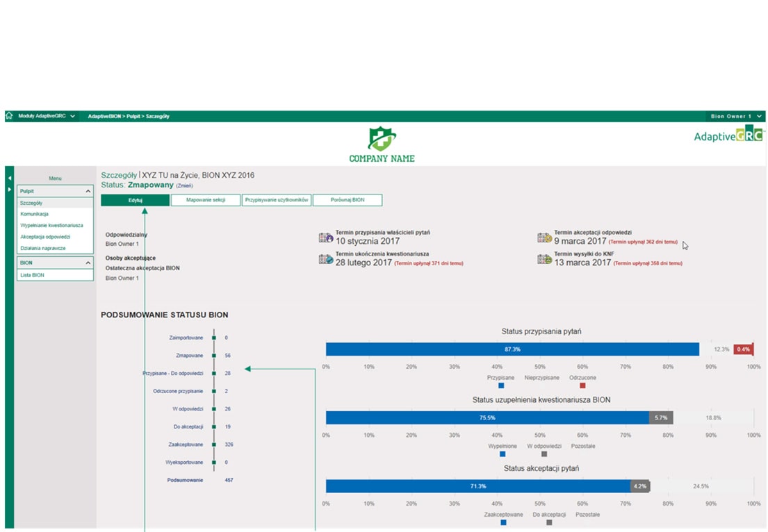The width and height of the screenshot is (768, 532).
Task: Collapse the Pulpit menu section
Action: (x=88, y=191)
